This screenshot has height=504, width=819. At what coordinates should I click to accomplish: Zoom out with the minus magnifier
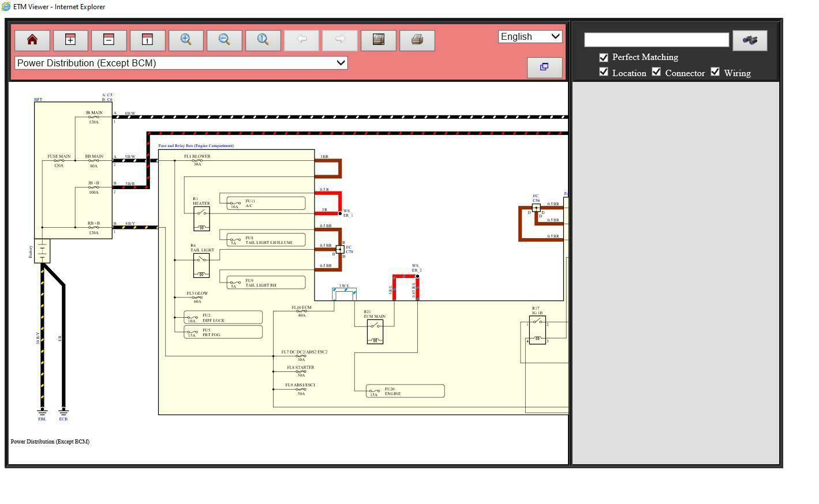click(x=225, y=40)
